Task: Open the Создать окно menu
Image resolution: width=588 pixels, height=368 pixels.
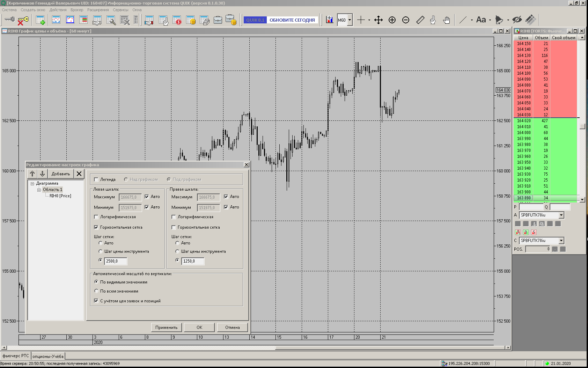Action: pyautogui.click(x=33, y=10)
